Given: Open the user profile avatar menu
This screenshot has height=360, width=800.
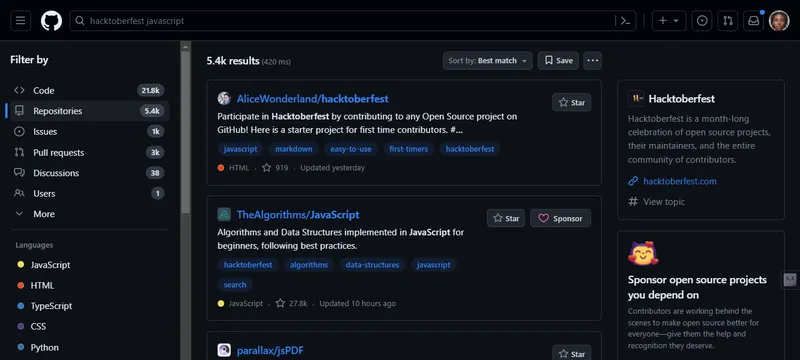Looking at the screenshot, I should tap(779, 21).
